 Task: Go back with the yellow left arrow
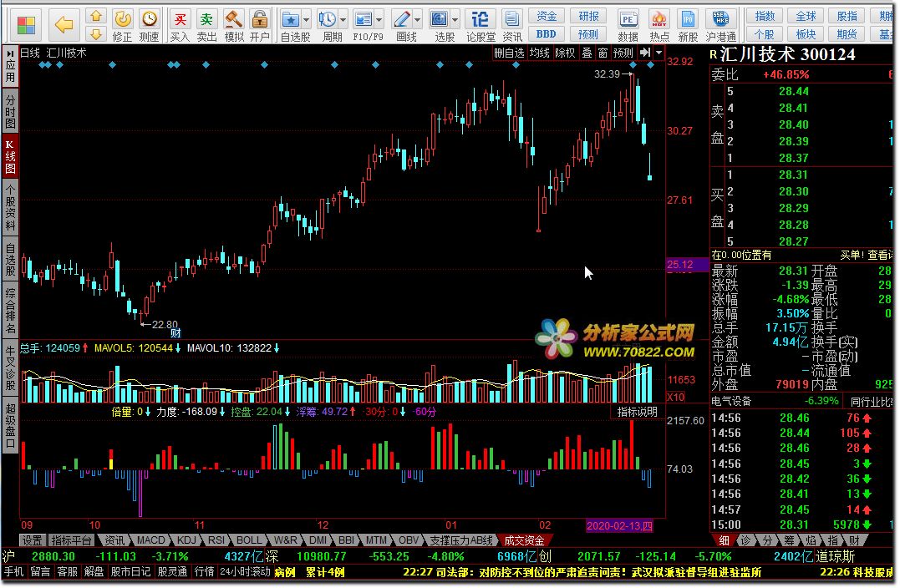[x=64, y=25]
